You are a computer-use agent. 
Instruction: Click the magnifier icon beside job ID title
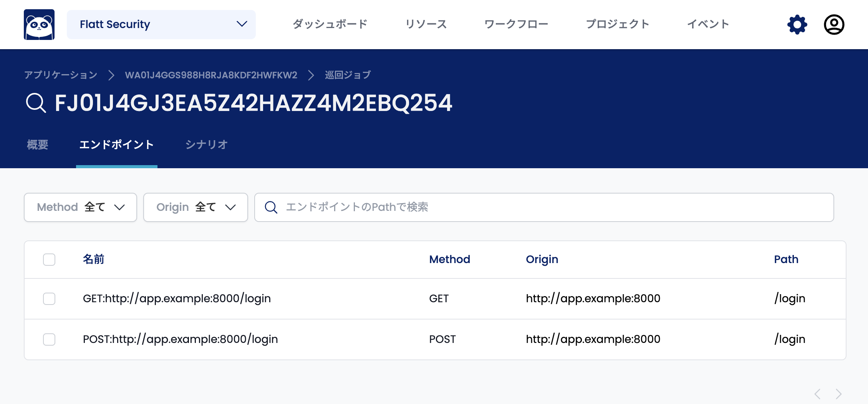(x=36, y=103)
